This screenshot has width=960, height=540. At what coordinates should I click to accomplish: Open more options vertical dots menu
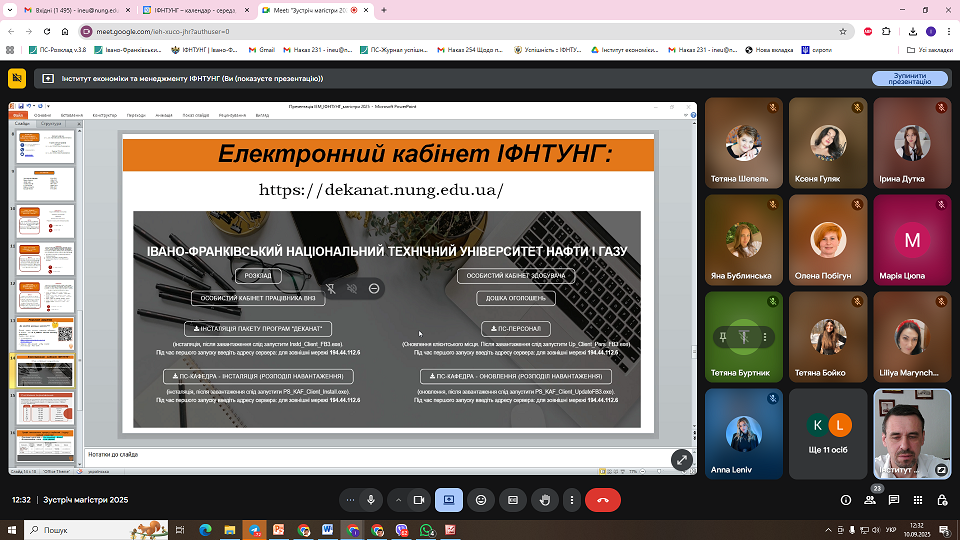572,499
